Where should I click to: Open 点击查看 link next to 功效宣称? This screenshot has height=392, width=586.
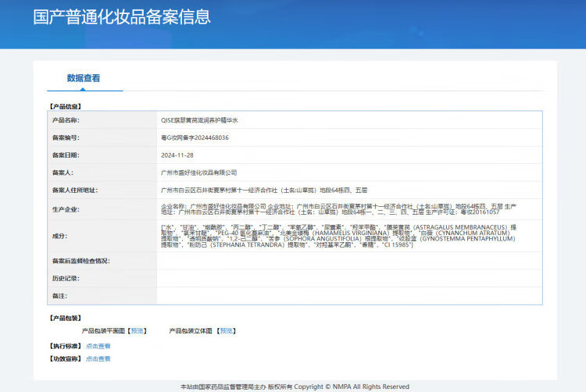[98, 358]
